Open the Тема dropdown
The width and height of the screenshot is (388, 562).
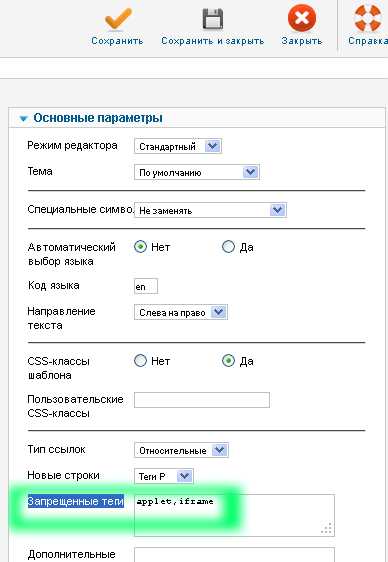point(197,172)
